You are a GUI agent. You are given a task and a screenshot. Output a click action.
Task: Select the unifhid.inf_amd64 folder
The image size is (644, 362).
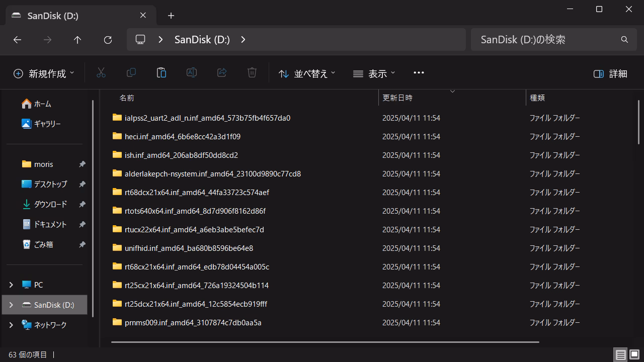[x=189, y=248]
